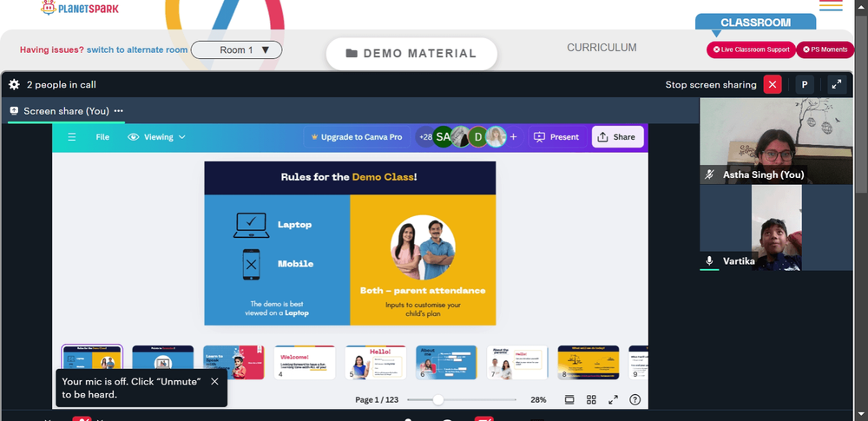This screenshot has width=868, height=421.
Task: Open the Canva help question mark
Action: pos(635,399)
